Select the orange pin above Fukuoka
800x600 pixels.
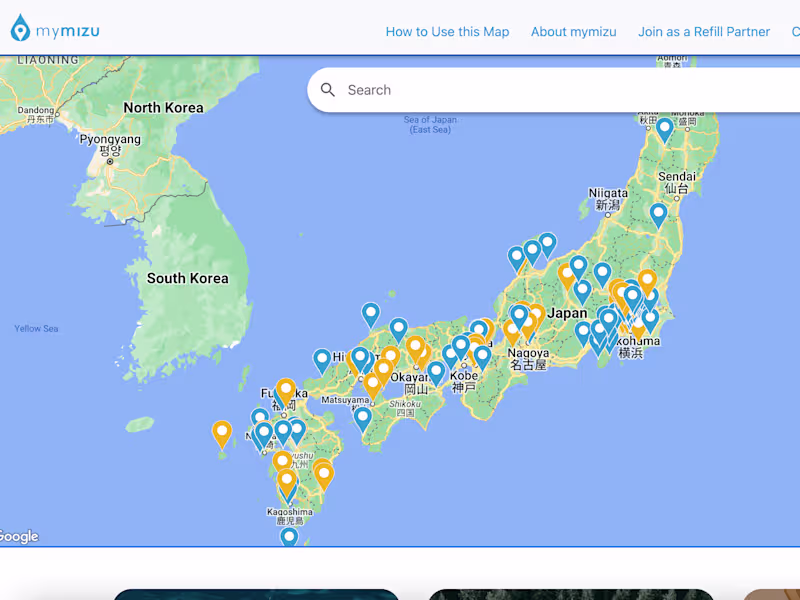(x=286, y=392)
